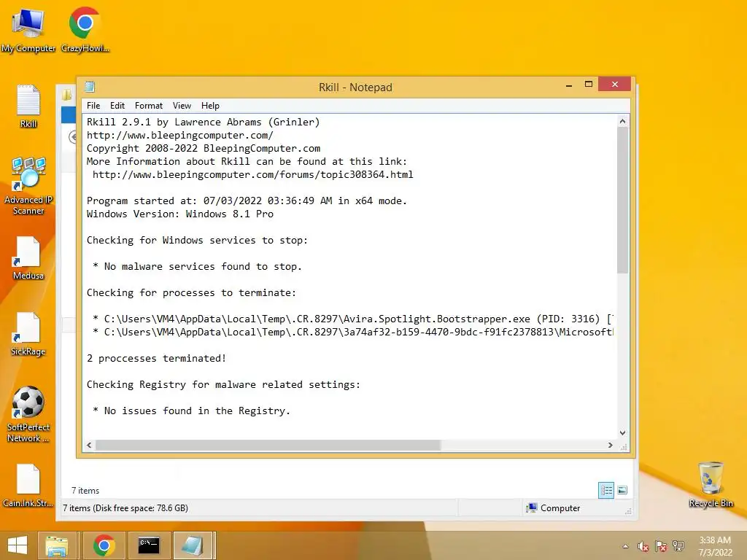Click 'Checking for Windows services to stop' line
The image size is (747, 560).
[x=197, y=241]
